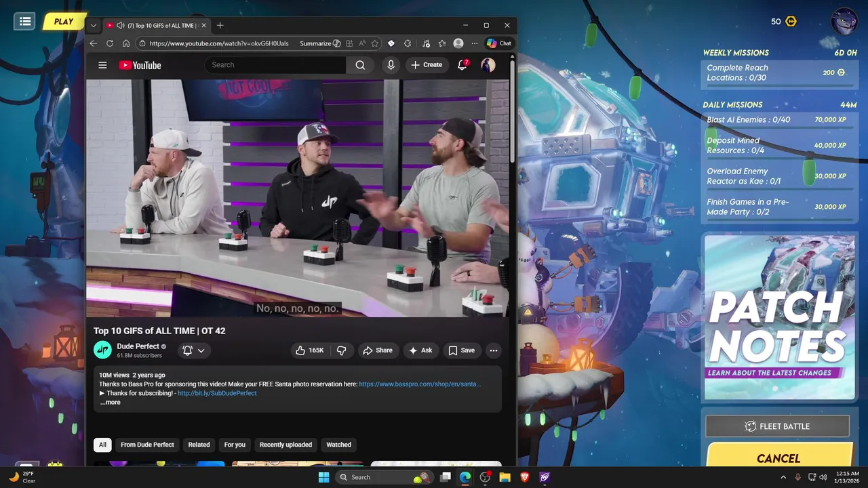
Task: Open the PATCH NOTES banner
Action: pos(779,317)
